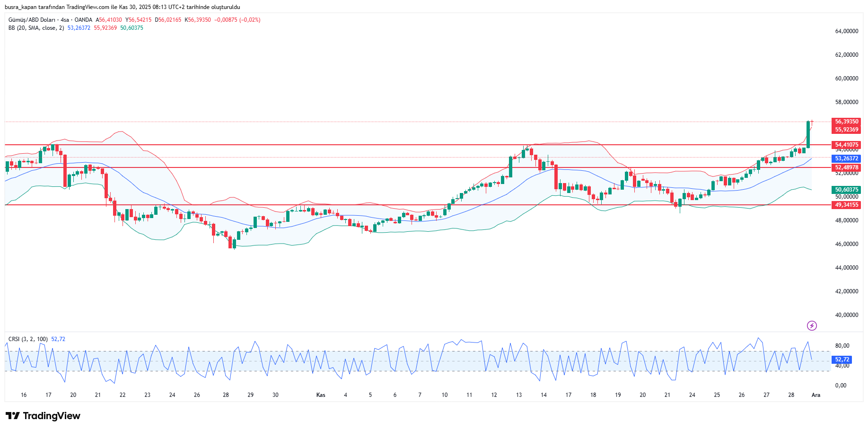Screen dimensions: 868x430
Task: Click the TradingView logo at the bottom
Action: coord(43,416)
